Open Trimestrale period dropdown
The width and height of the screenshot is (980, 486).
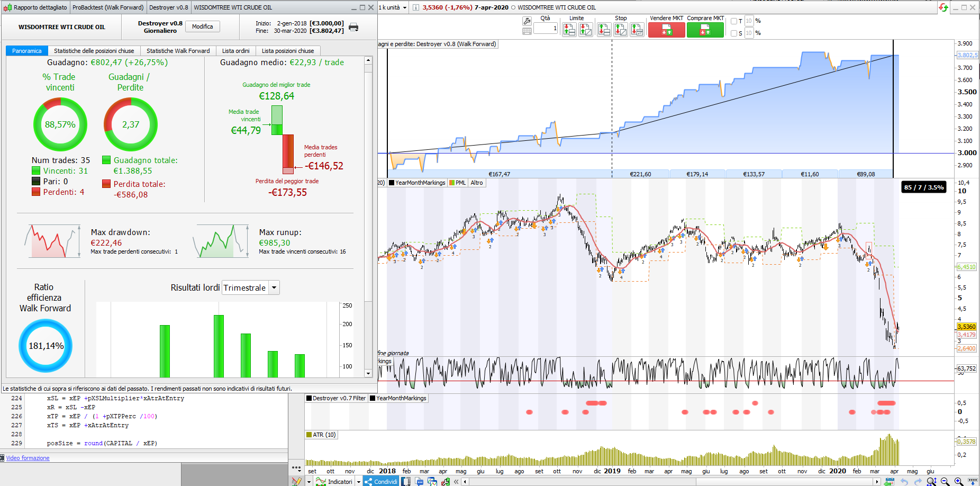pos(251,287)
